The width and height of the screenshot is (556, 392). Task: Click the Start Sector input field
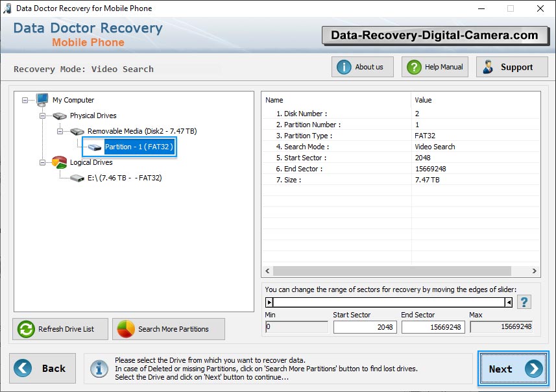click(x=365, y=327)
